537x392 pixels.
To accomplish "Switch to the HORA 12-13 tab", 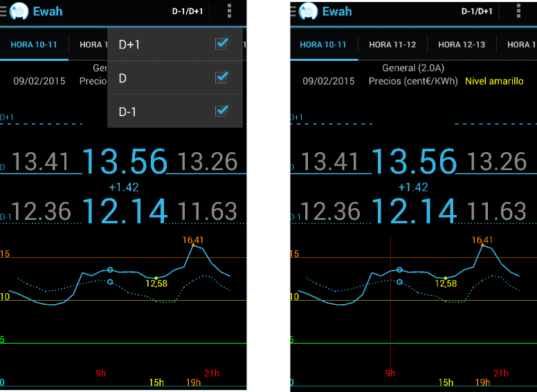I will click(462, 45).
